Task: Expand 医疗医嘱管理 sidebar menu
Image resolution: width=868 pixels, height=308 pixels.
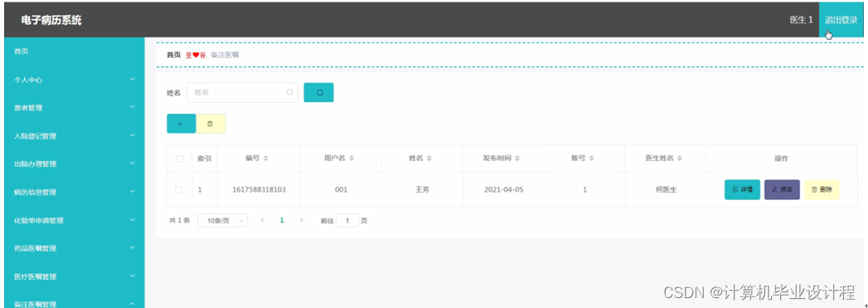Action: (x=74, y=276)
